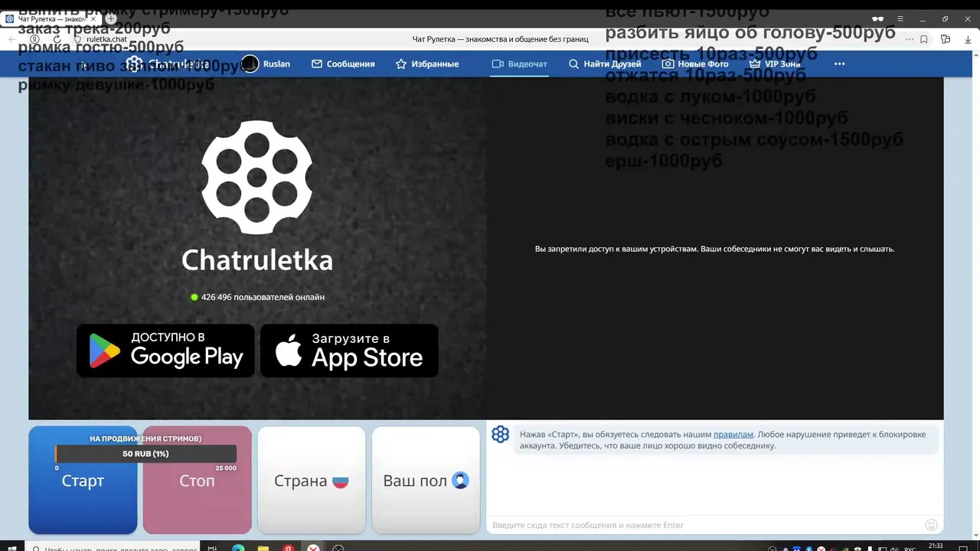
Task: Open File Explorer from the taskbar
Action: pyautogui.click(x=263, y=548)
